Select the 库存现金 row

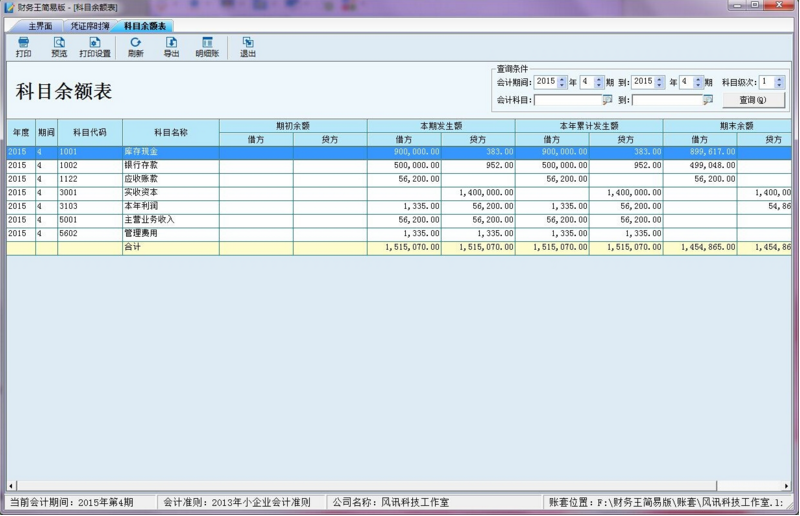tap(399, 152)
